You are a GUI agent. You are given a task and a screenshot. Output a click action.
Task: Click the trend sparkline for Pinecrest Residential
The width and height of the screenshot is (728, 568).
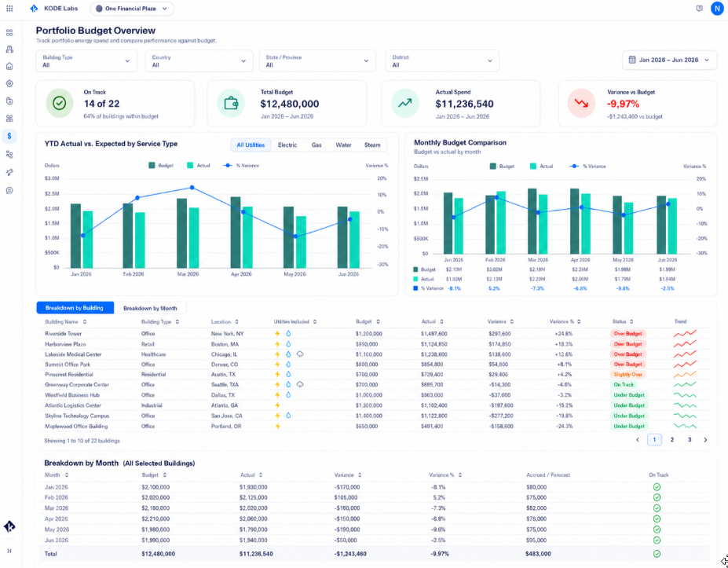point(685,374)
